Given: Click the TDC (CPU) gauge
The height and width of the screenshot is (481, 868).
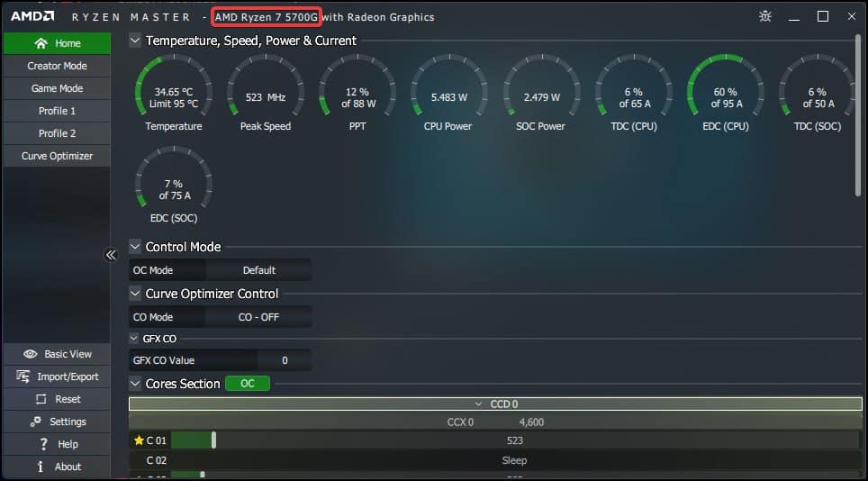Looking at the screenshot, I should [634, 93].
